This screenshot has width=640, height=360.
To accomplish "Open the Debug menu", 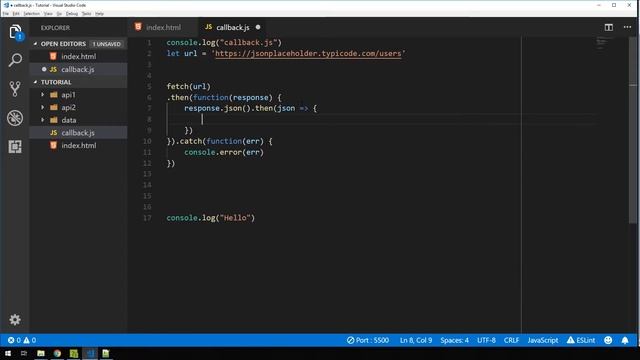I will 72,13.
